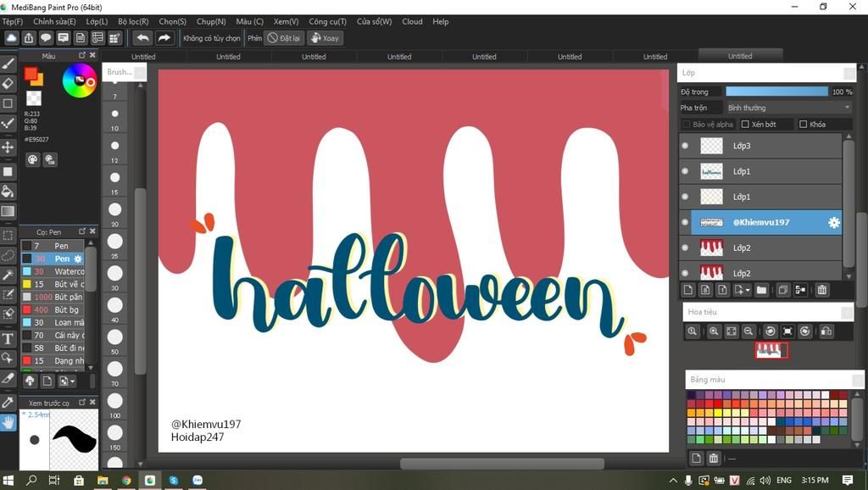Toggle visibility of the first Lớp2 layer
868x490 pixels.
pos(685,248)
